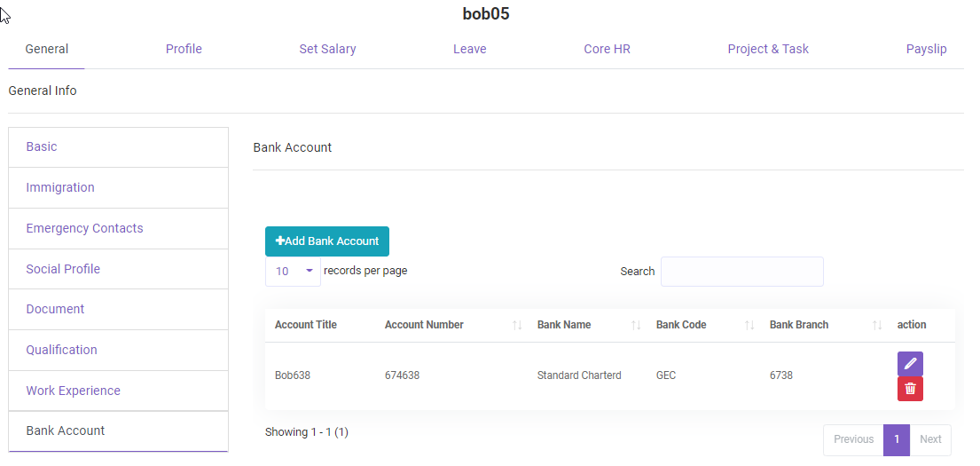Switch to the Profile tab
This screenshot has width=980, height=466.
click(x=184, y=49)
